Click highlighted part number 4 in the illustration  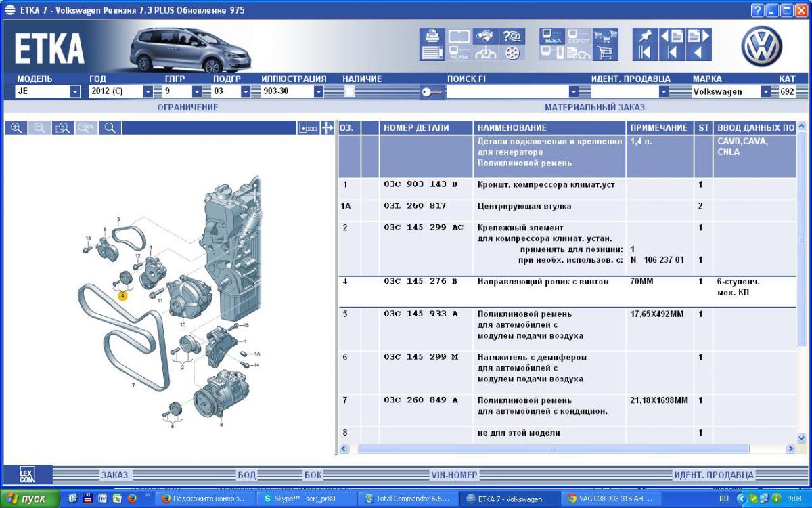click(122, 295)
